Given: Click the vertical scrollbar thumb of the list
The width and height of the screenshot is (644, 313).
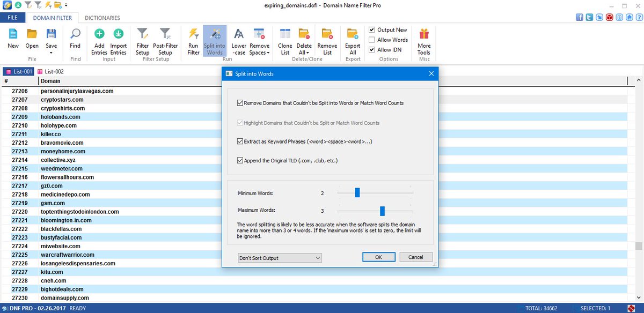Looking at the screenshot, I should (638, 246).
